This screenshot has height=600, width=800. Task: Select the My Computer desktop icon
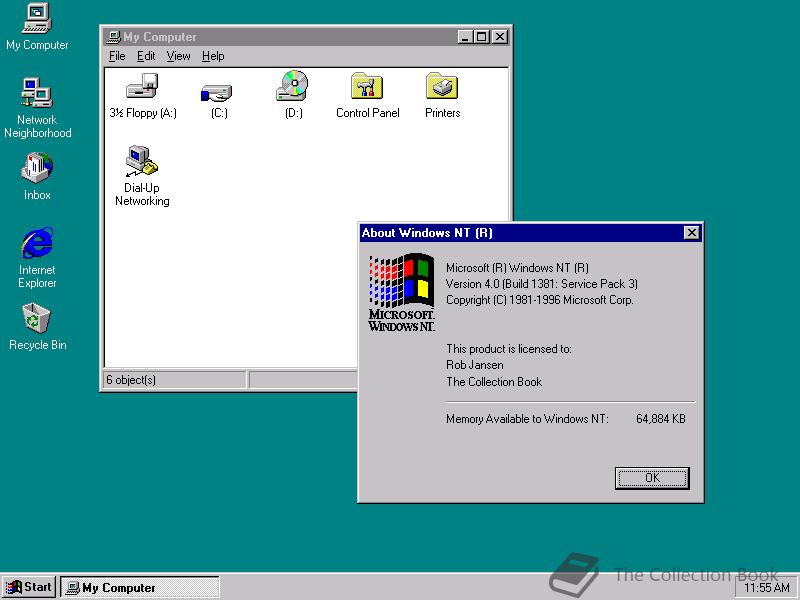click(37, 27)
